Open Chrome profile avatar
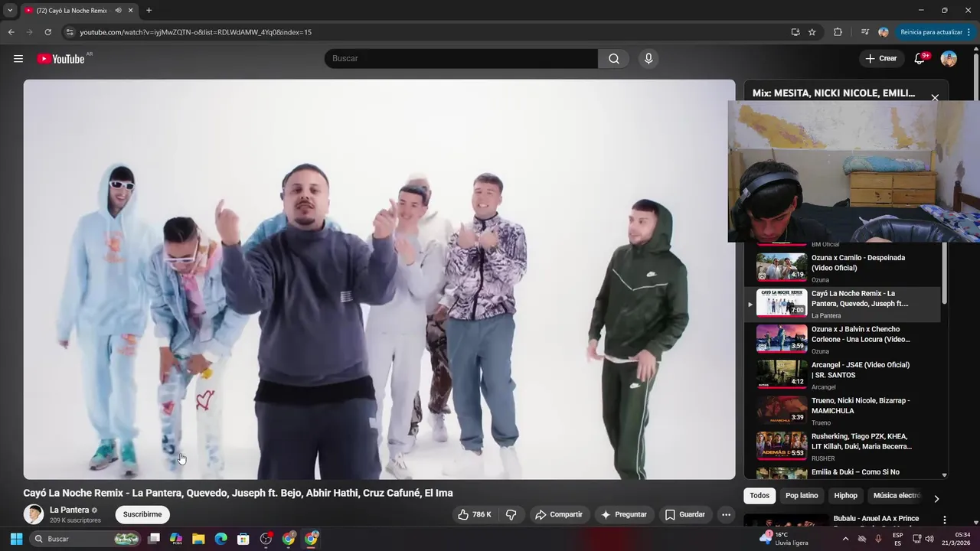The width and height of the screenshot is (980, 551). click(x=884, y=32)
